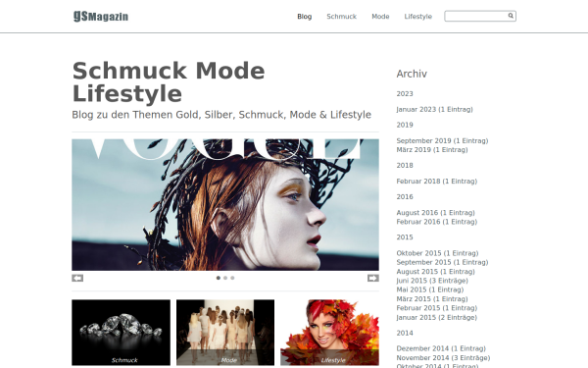Click the Vogue slideshow image
The height and width of the screenshot is (368, 588).
click(x=225, y=205)
